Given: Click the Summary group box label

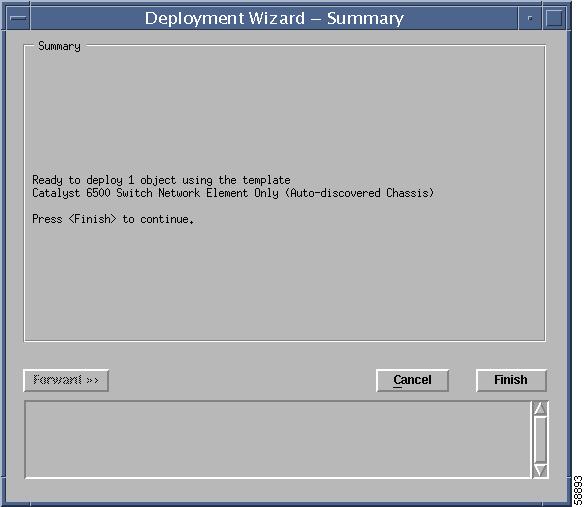Looking at the screenshot, I should point(59,46).
